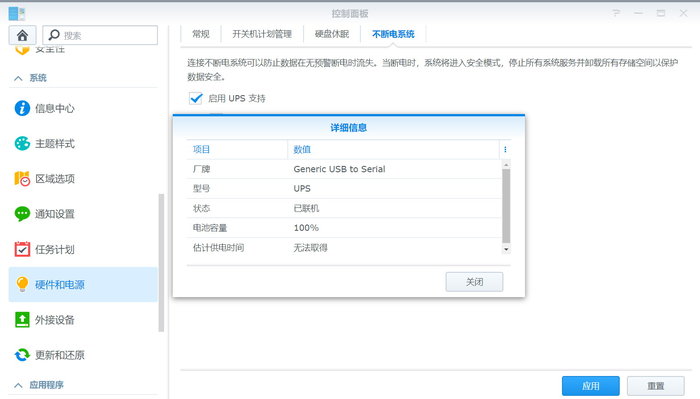Select 硬件和电源 lightbulb icon
This screenshot has width=700, height=399.
click(x=22, y=284)
